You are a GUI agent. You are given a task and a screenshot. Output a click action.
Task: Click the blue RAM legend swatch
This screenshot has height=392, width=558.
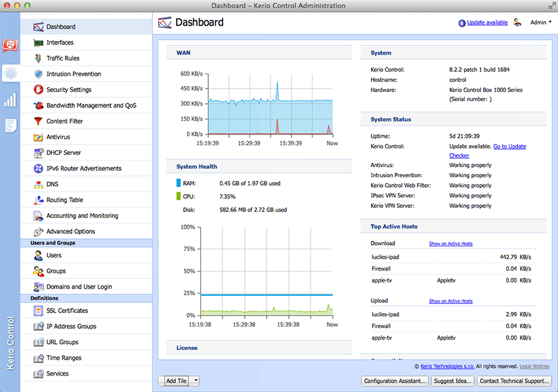[x=179, y=183]
